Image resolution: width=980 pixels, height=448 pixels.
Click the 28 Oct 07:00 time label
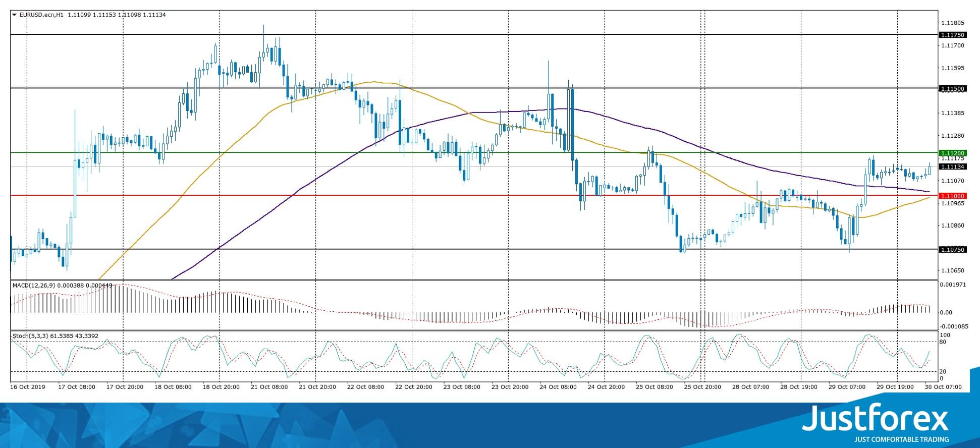751,387
